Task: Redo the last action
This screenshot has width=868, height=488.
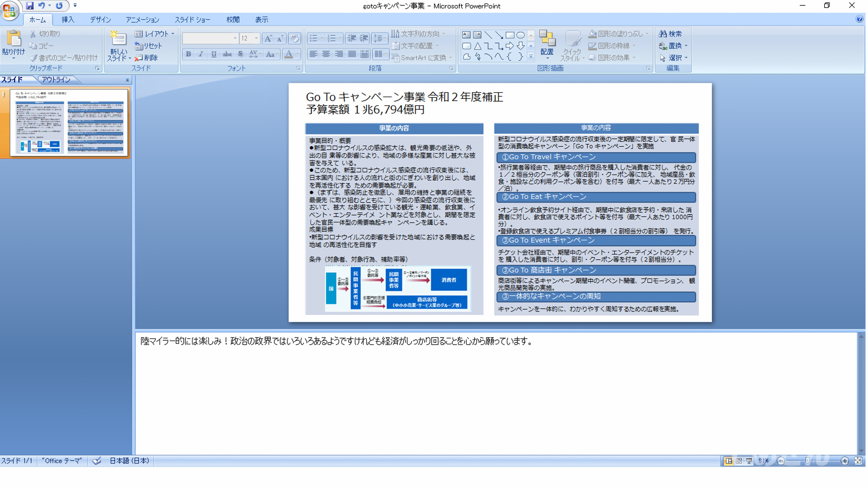Action: coord(59,6)
